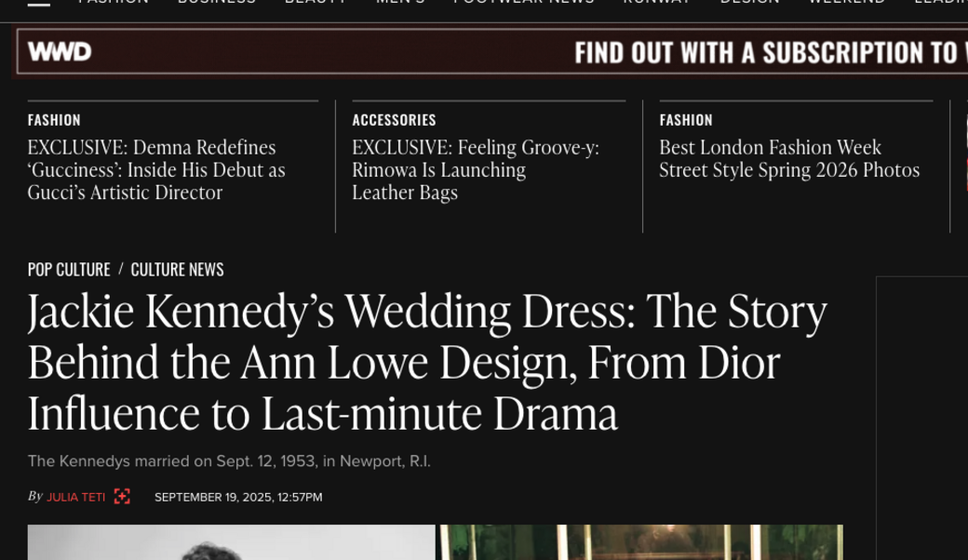Follow author Julia Teti via the plus icon
Image resolution: width=968 pixels, height=560 pixels.
(x=121, y=497)
